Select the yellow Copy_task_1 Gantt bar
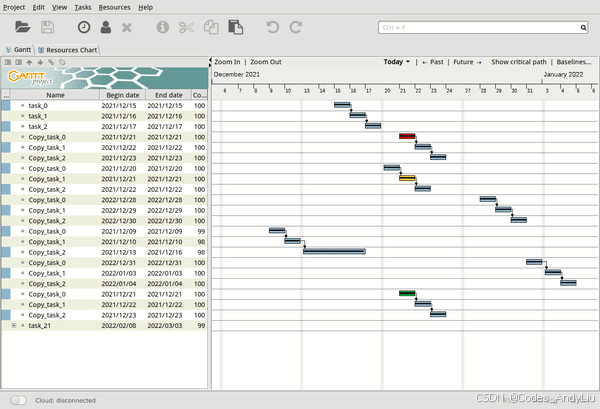 407,178
